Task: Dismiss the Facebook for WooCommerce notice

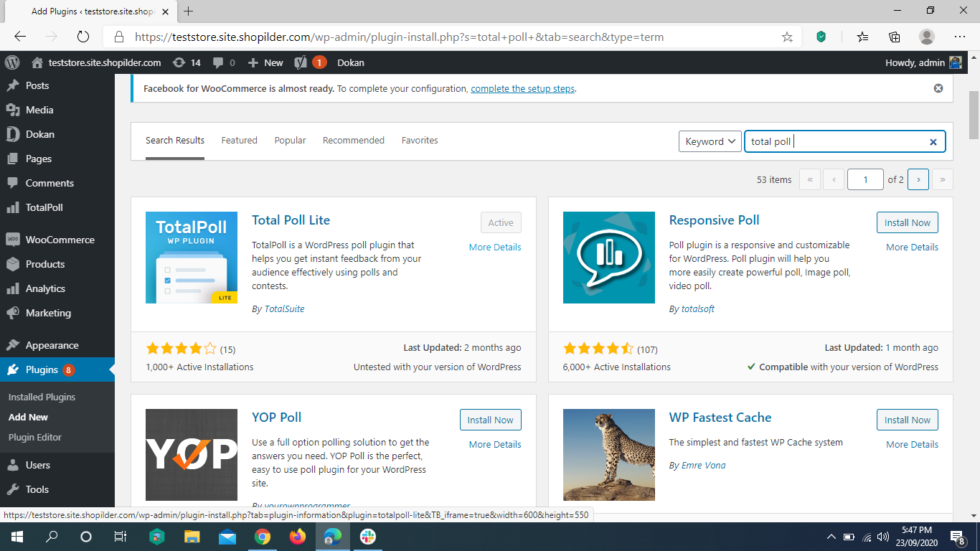Action: click(938, 88)
